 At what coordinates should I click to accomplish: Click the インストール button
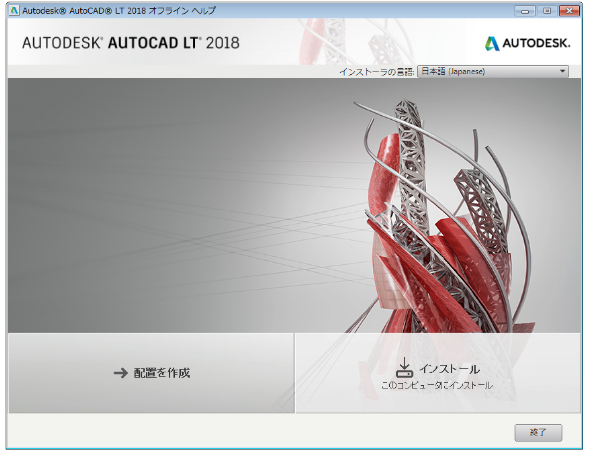pyautogui.click(x=438, y=373)
